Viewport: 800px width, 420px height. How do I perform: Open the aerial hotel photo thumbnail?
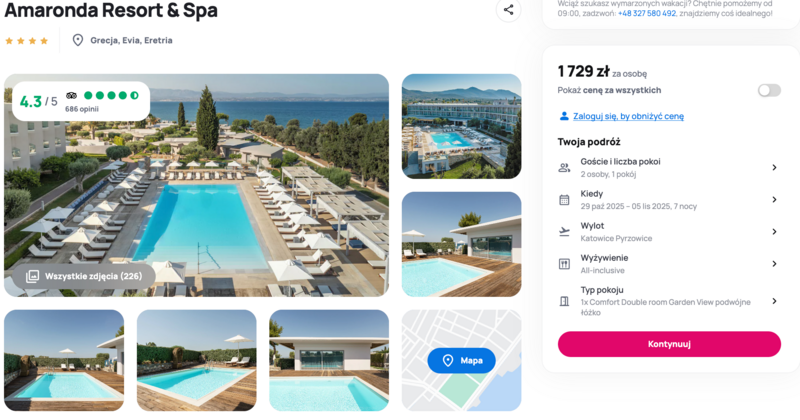pos(461,126)
